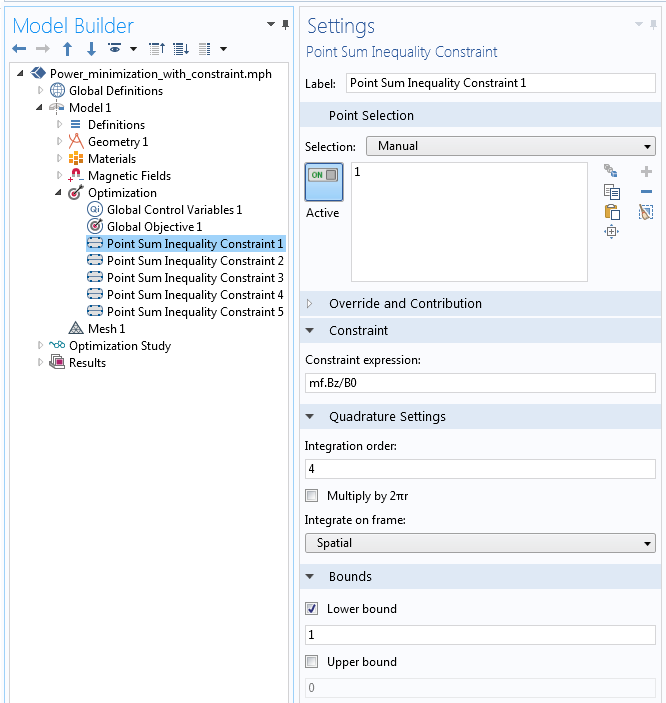Image resolution: width=666 pixels, height=703 pixels.
Task: Expand the Global Definitions node
Action: coord(40,90)
